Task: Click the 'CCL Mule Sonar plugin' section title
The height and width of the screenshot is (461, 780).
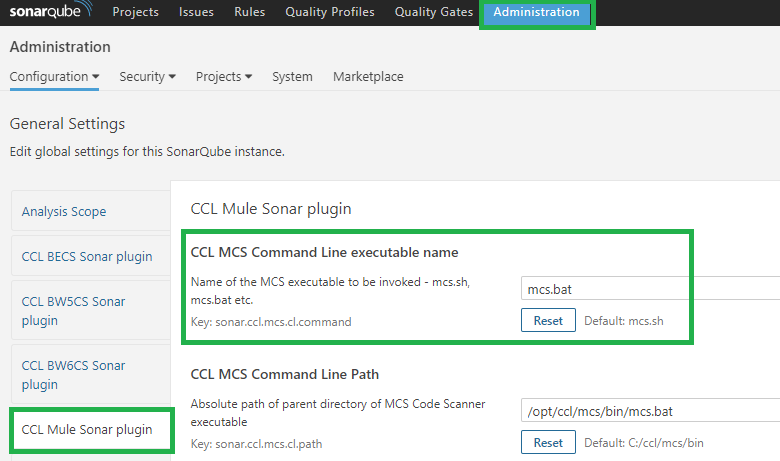Action: tap(271, 209)
